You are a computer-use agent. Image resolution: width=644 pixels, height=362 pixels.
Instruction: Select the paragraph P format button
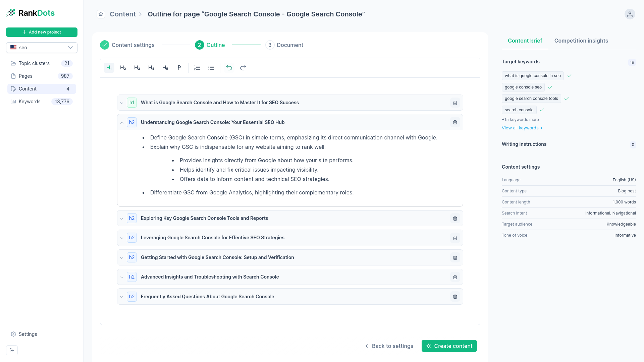click(179, 68)
